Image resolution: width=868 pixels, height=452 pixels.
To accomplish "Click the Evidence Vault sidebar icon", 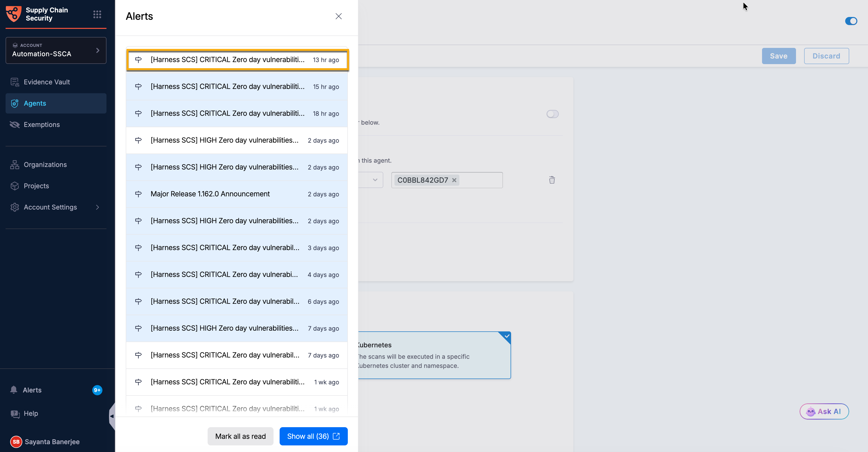I will click(x=15, y=82).
